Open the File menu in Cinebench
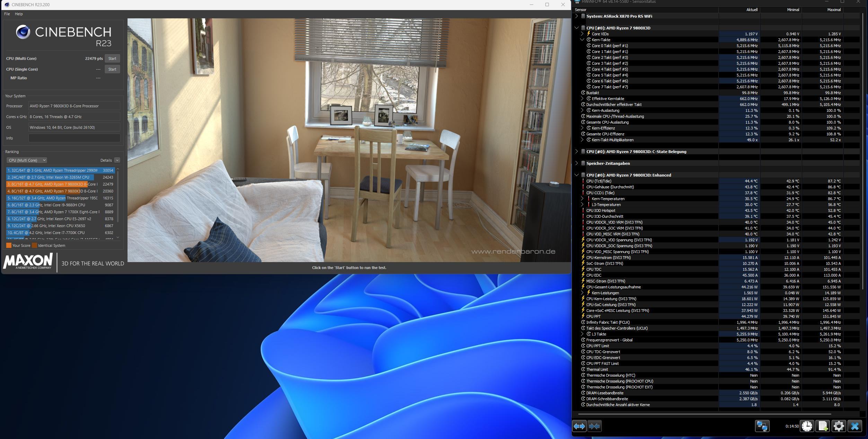This screenshot has width=868, height=439. [7, 14]
